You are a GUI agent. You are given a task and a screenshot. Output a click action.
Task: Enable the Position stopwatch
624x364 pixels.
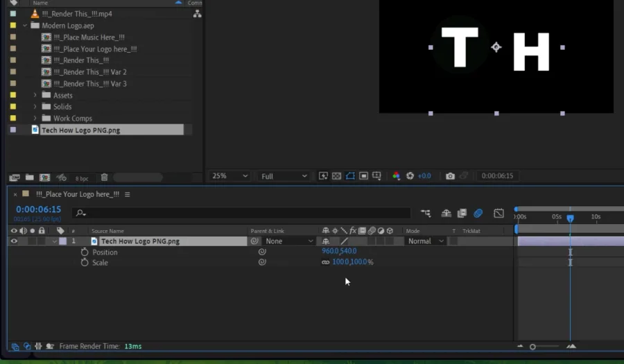tap(85, 252)
